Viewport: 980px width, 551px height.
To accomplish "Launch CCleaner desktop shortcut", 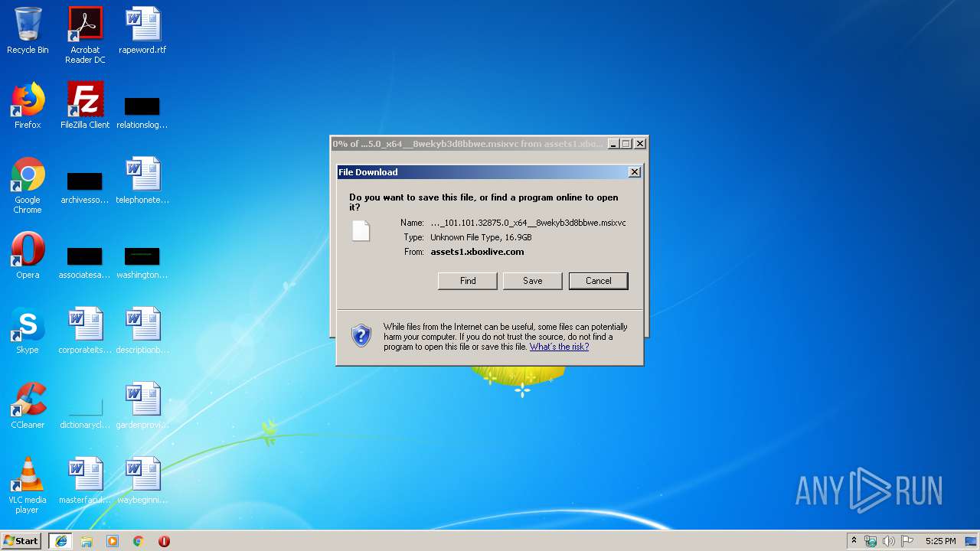I will (28, 406).
